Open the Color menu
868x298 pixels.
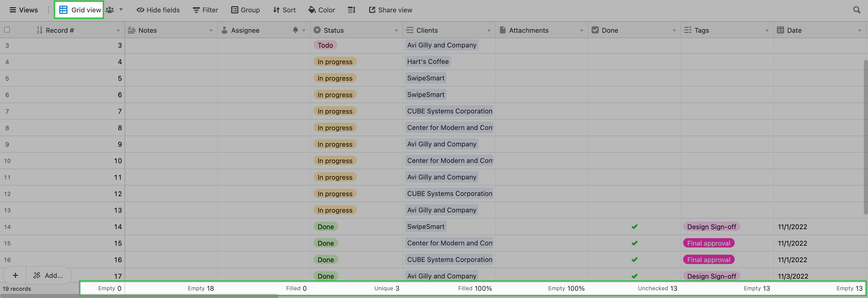[x=322, y=10]
